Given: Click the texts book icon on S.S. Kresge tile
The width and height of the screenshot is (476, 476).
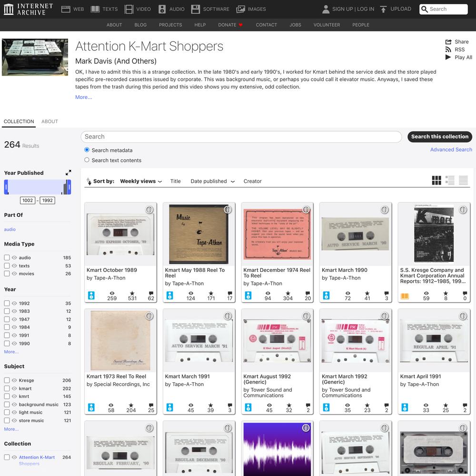Looking at the screenshot, I should pyautogui.click(x=405, y=296).
